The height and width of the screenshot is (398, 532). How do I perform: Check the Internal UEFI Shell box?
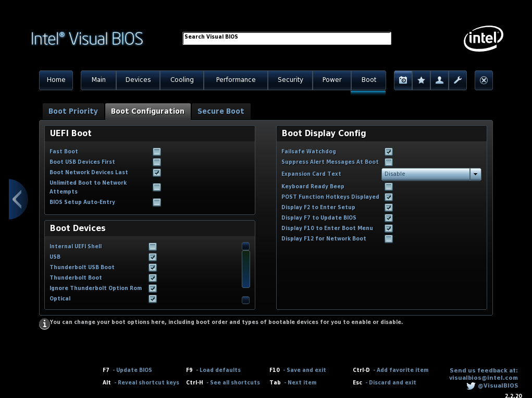point(153,247)
